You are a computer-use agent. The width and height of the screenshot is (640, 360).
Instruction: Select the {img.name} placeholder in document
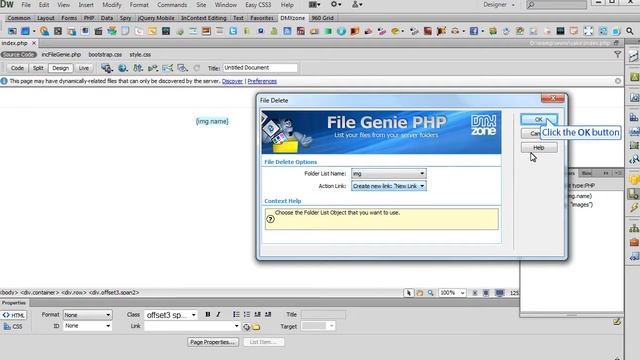pos(212,121)
